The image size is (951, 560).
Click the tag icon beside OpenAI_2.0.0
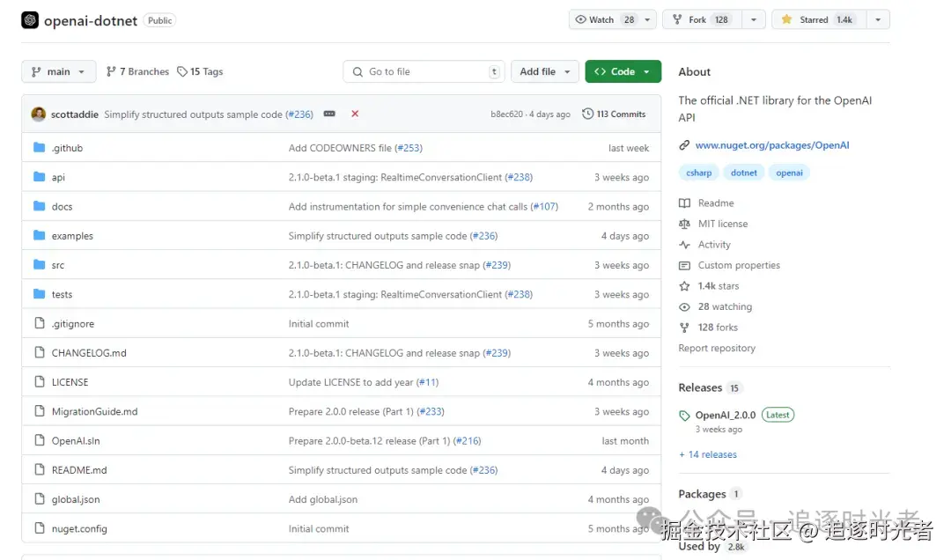point(685,416)
